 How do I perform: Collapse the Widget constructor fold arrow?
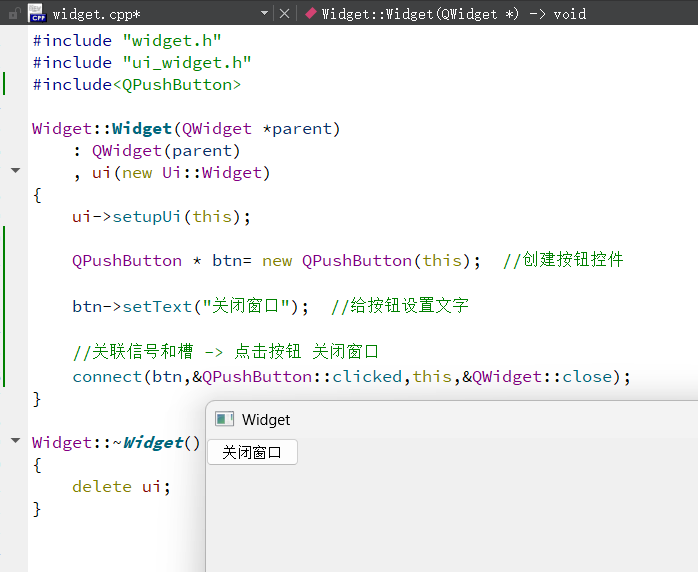coord(16,170)
